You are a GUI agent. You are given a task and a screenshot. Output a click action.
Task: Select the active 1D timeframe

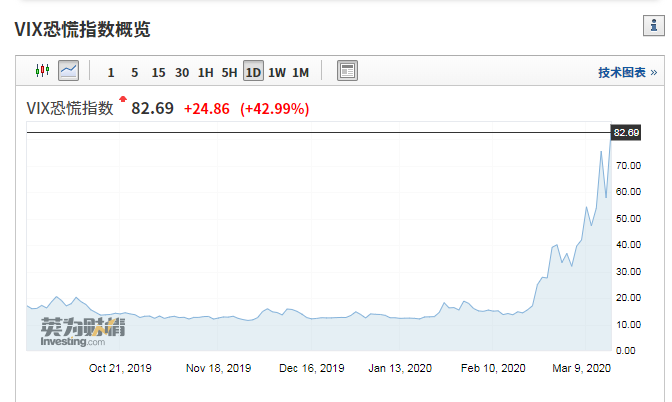pyautogui.click(x=253, y=71)
